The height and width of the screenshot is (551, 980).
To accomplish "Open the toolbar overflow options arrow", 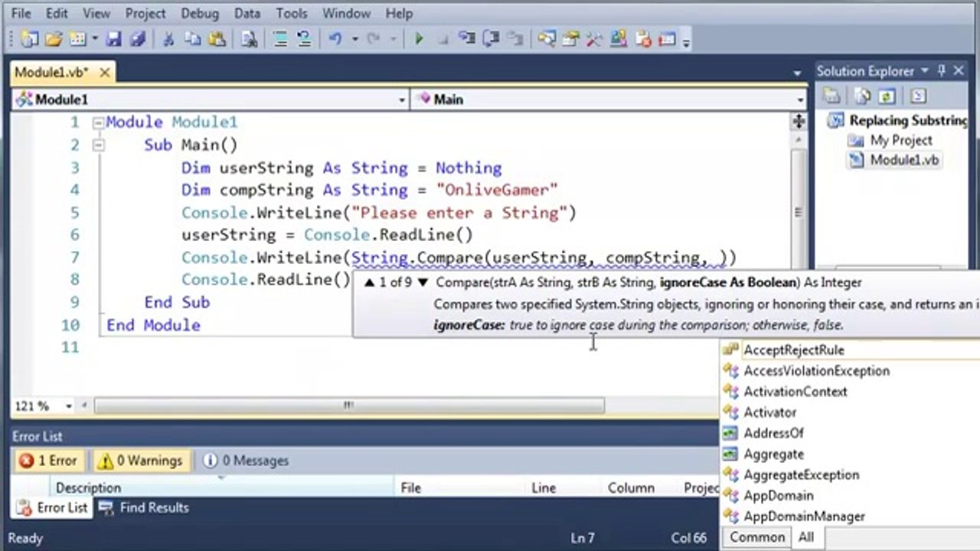I will coord(685,40).
